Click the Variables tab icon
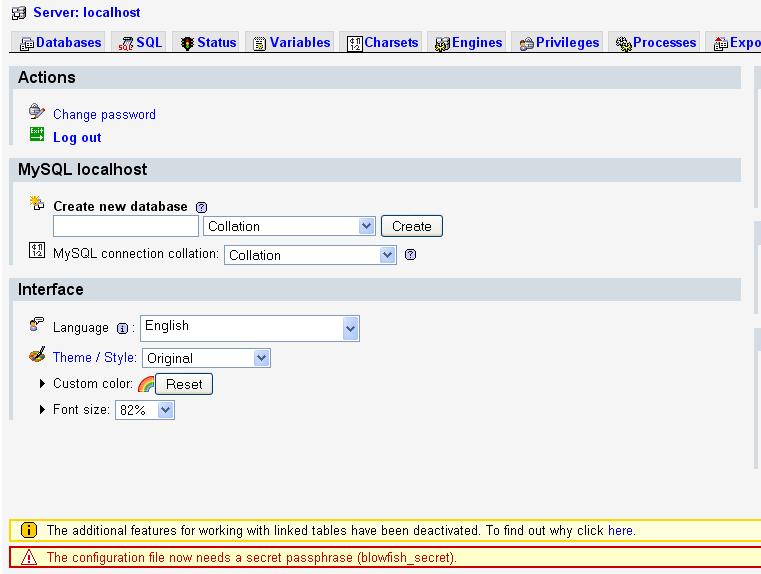 point(260,44)
